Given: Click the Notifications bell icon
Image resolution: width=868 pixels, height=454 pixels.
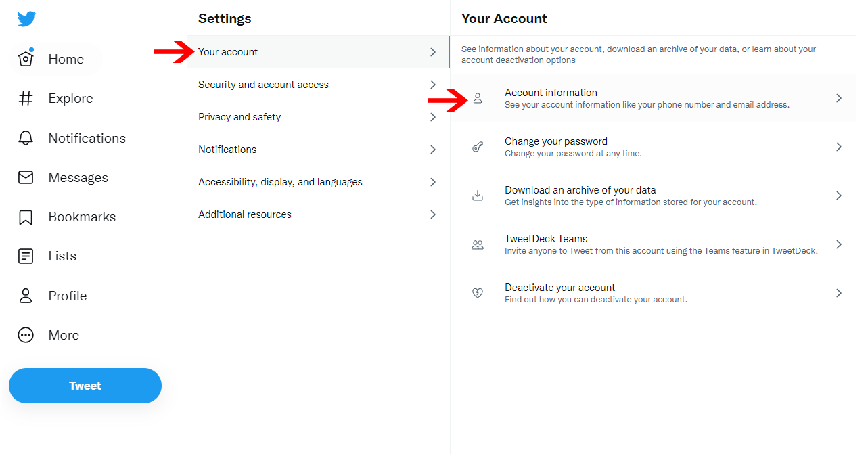Looking at the screenshot, I should [x=26, y=137].
